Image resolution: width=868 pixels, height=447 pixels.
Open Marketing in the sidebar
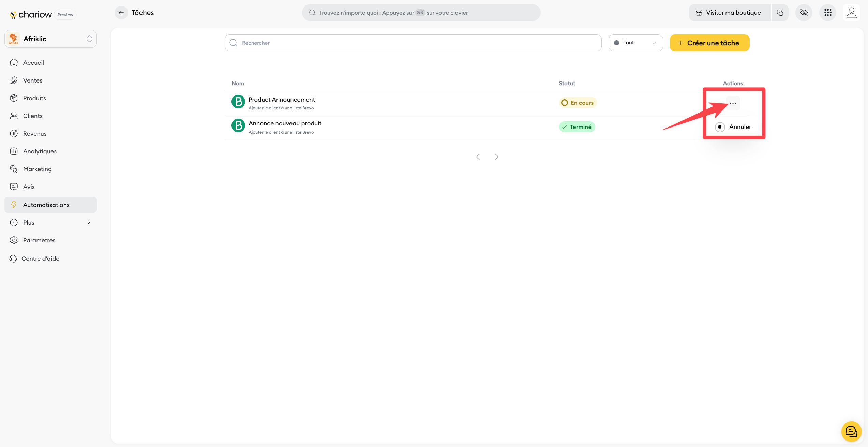pos(38,169)
